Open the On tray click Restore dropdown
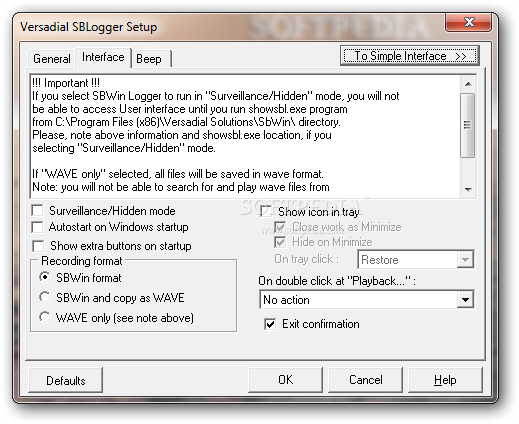The image size is (519, 424). (x=465, y=259)
